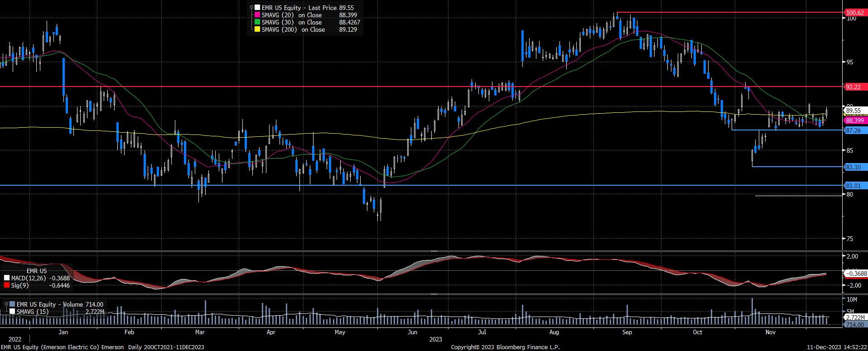Click the 'Jul' label on the time axis

tap(482, 332)
